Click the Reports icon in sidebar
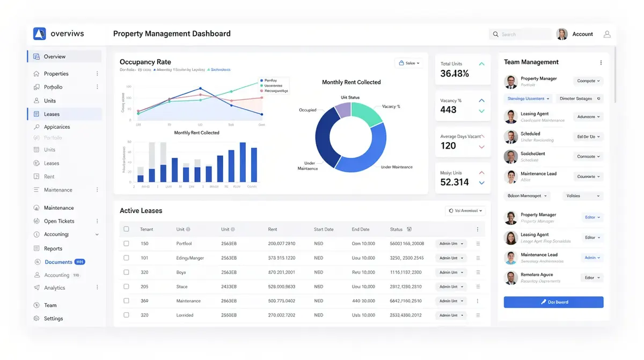Image resolution: width=644 pixels, height=360 pixels. click(x=36, y=248)
